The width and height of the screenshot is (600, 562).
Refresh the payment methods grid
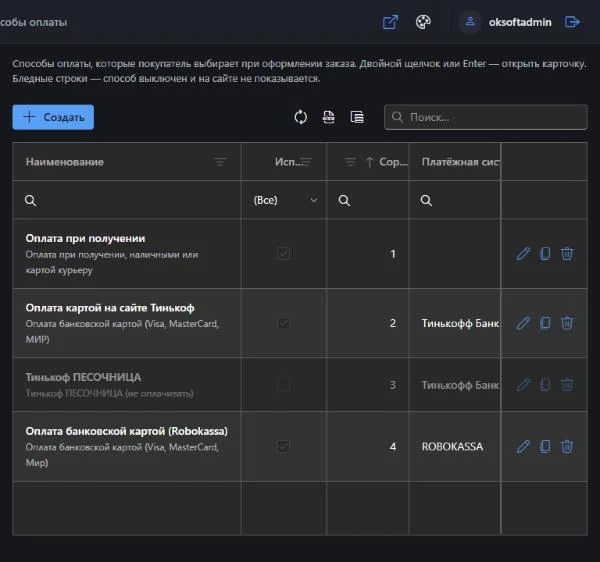click(300, 117)
